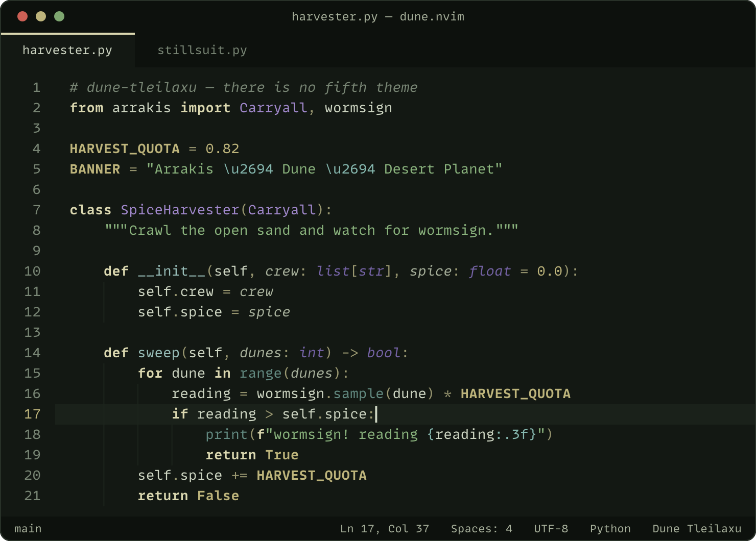Place cursor on the SpiceHarvester class name
Screen dimensions: 756x541
coord(180,210)
